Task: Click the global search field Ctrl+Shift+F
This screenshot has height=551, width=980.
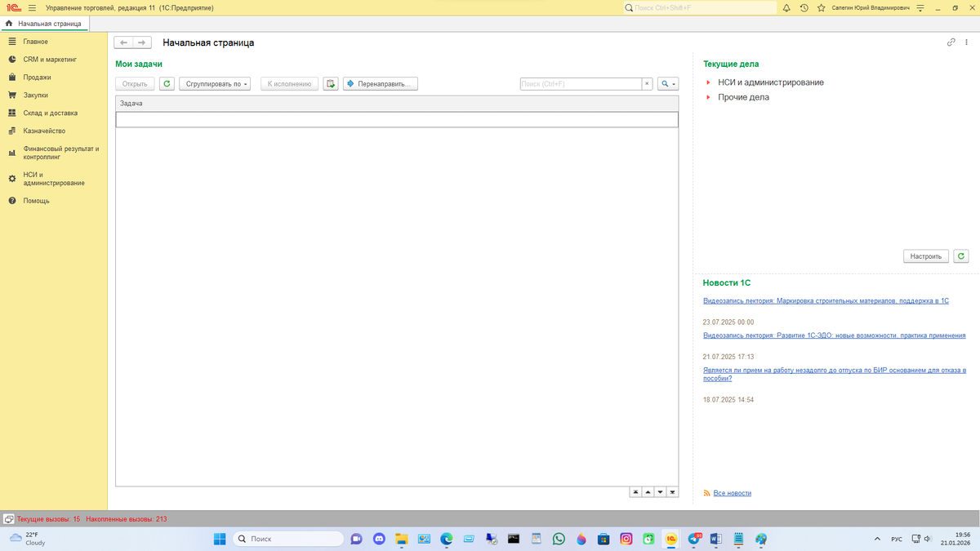Action: 700,7
